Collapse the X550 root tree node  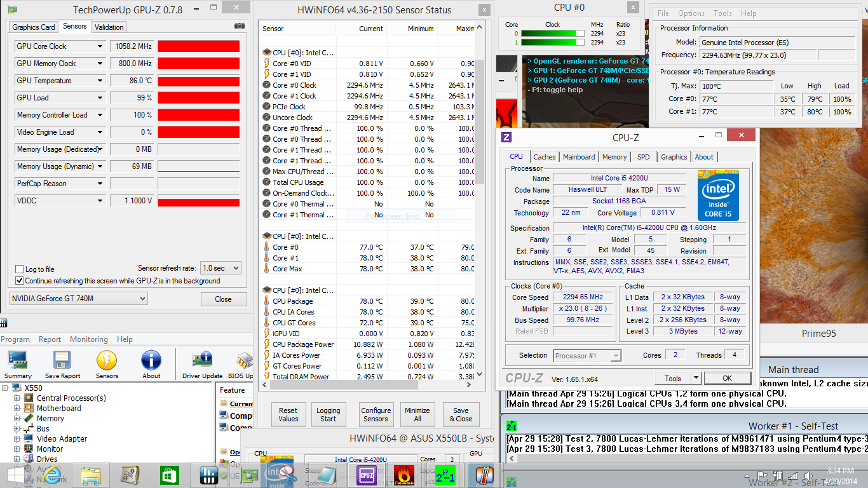click(6, 388)
